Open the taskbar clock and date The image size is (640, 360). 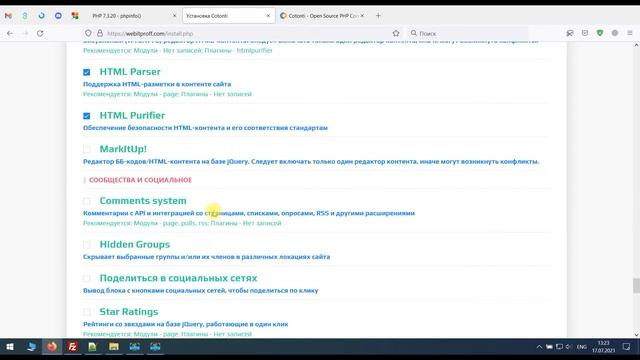click(603, 347)
